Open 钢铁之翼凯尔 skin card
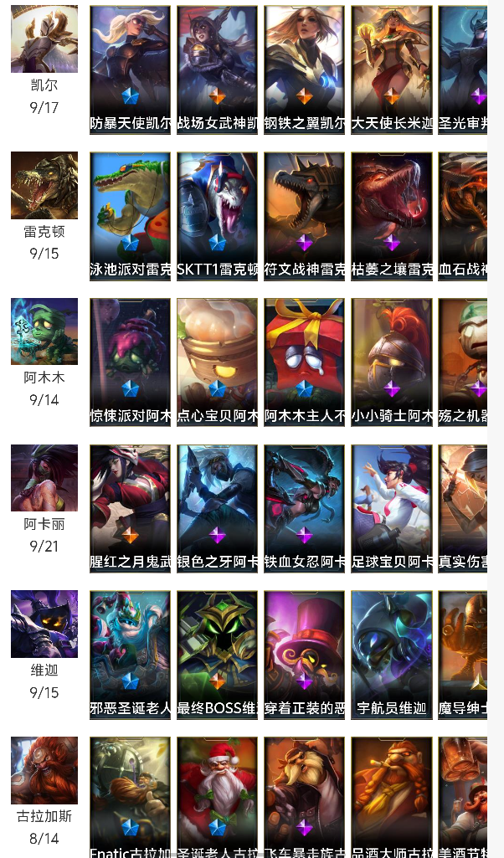 pos(304,70)
